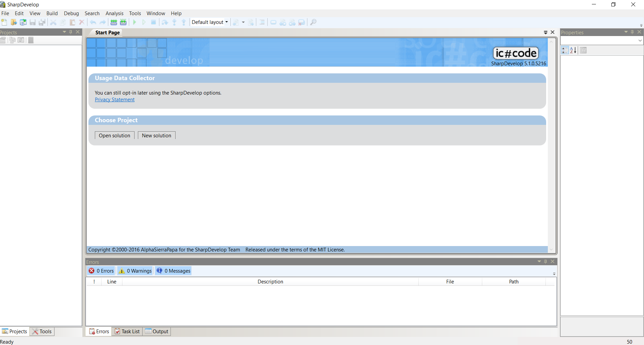Click the Save All toolbar icon
The width and height of the screenshot is (644, 345).
coord(42,22)
